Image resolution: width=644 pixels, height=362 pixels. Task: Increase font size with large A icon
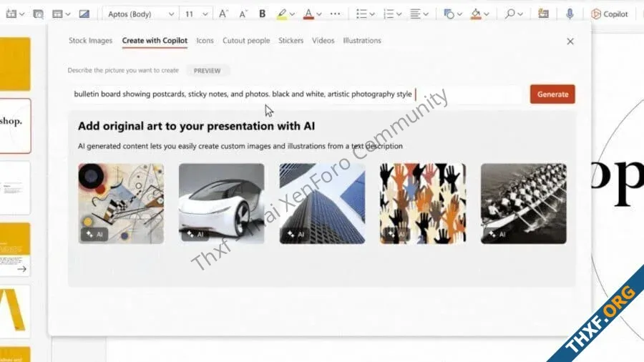tap(223, 14)
